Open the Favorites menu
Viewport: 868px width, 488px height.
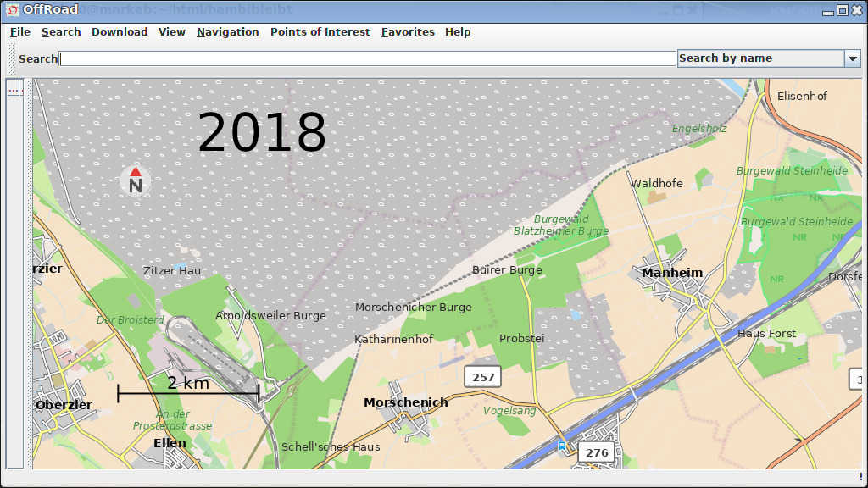click(407, 32)
